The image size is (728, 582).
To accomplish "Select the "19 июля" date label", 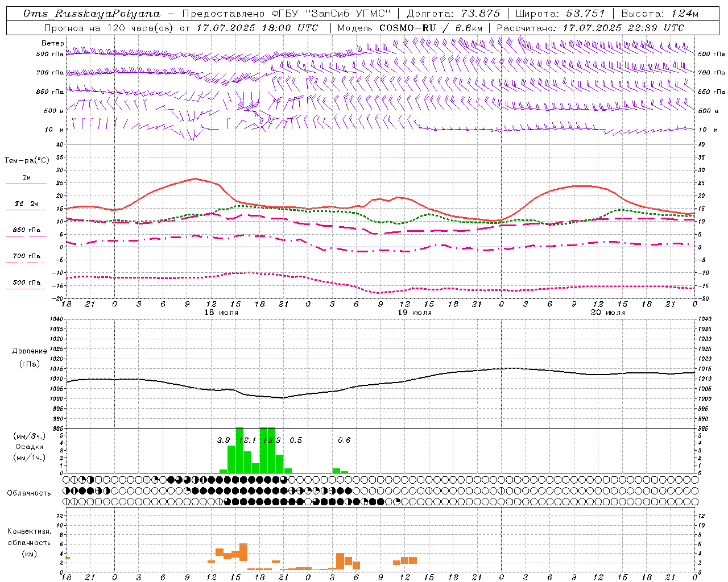I will (415, 313).
